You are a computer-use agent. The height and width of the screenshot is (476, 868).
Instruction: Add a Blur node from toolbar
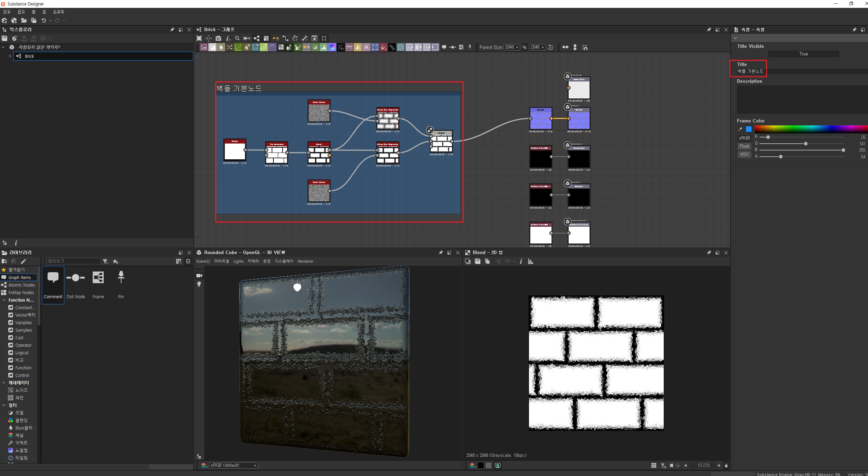click(x=221, y=47)
